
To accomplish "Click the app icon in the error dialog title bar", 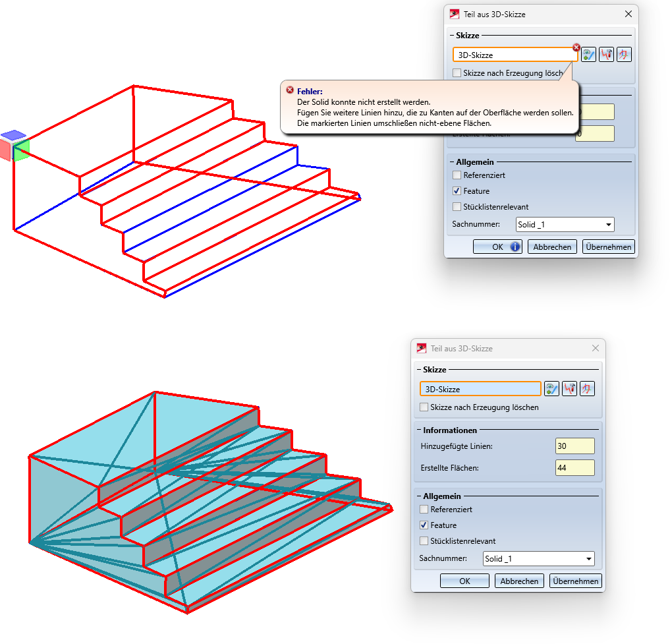I will (x=454, y=14).
